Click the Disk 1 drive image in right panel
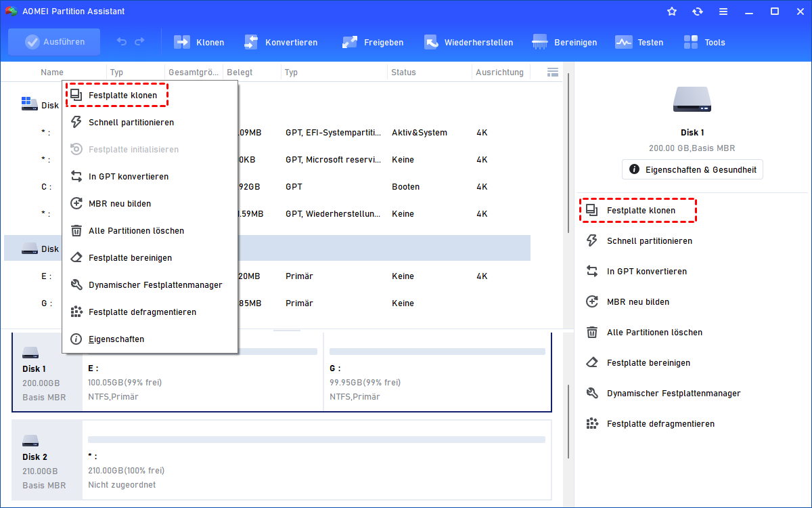This screenshot has height=508, width=812. (692, 100)
